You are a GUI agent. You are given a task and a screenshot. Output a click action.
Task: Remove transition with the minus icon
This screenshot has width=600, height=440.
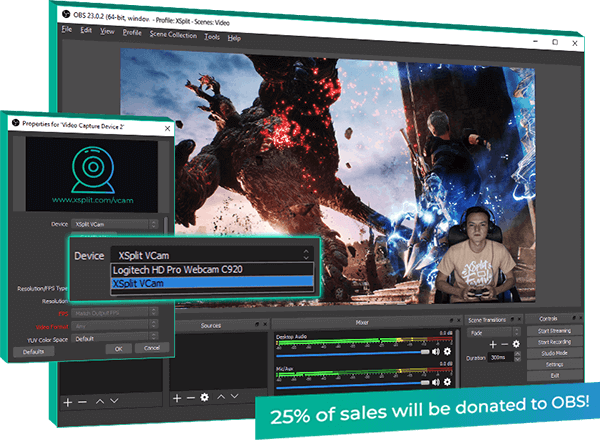504,344
